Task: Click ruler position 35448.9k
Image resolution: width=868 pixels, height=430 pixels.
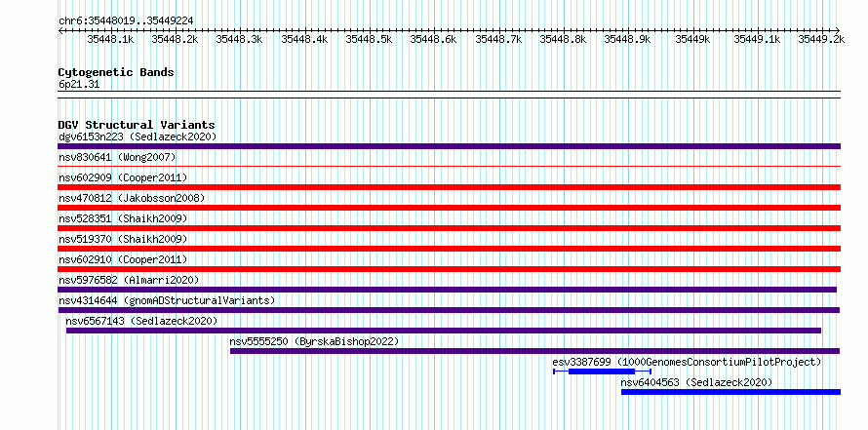Action: click(x=627, y=39)
